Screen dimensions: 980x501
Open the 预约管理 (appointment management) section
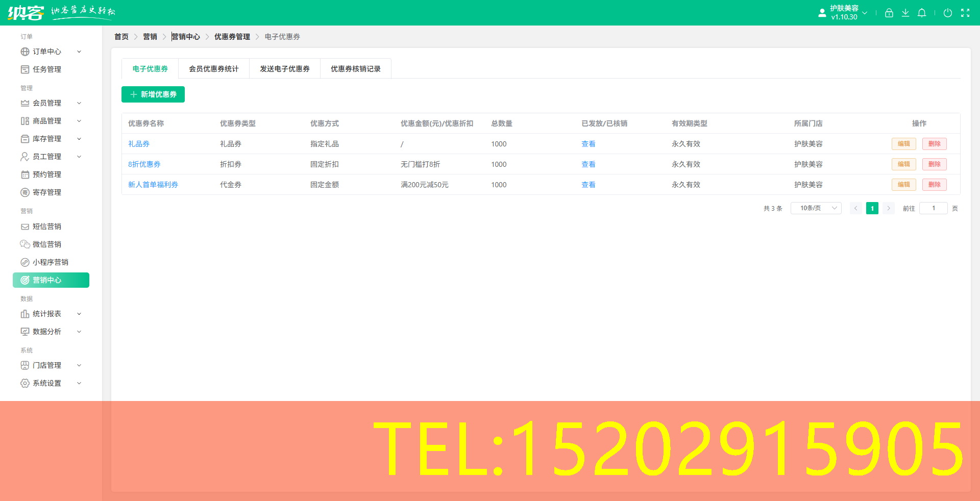pyautogui.click(x=47, y=174)
